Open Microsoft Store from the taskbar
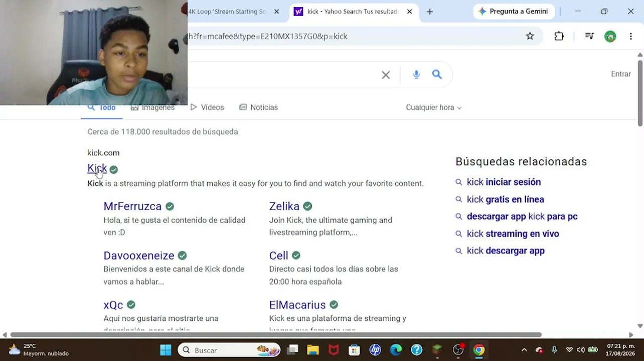 pos(354,350)
